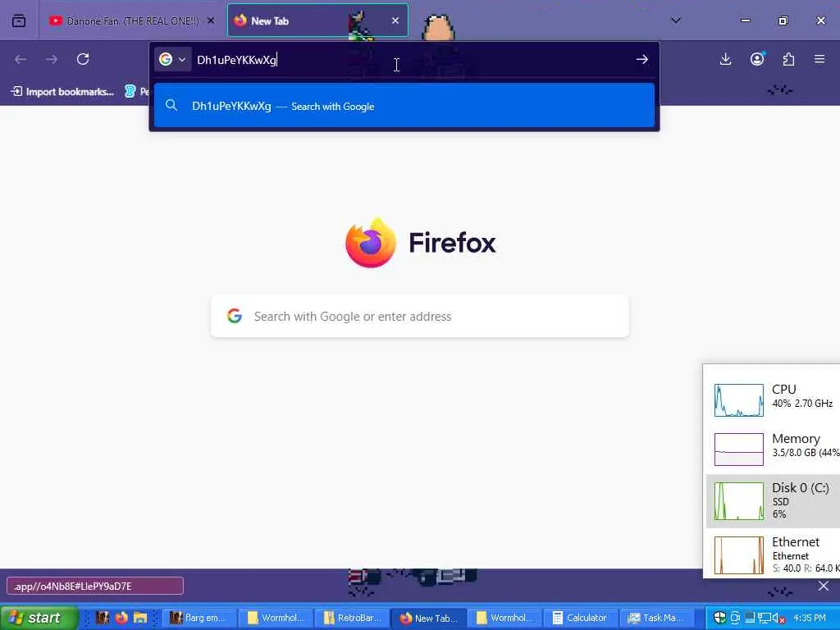Open the Extensions puzzle icon

pos(788,59)
